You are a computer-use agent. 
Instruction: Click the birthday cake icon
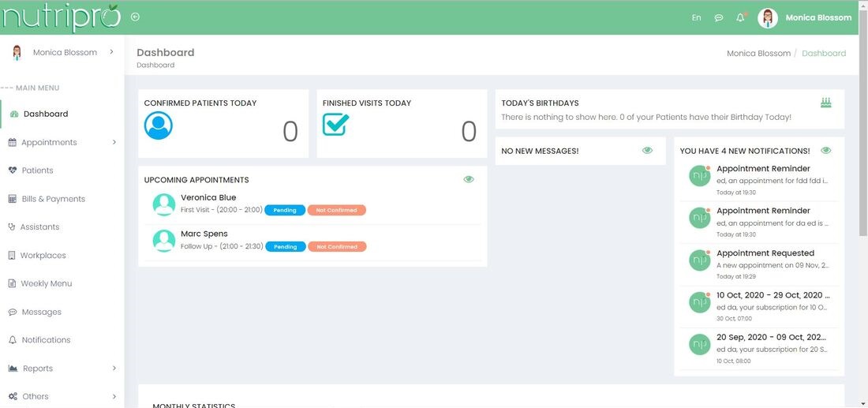coord(826,103)
